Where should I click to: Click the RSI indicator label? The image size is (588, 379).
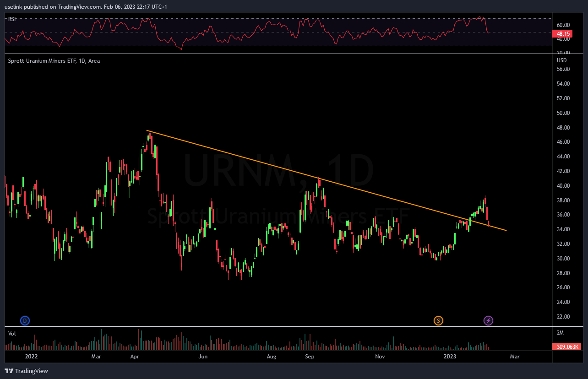click(x=12, y=19)
